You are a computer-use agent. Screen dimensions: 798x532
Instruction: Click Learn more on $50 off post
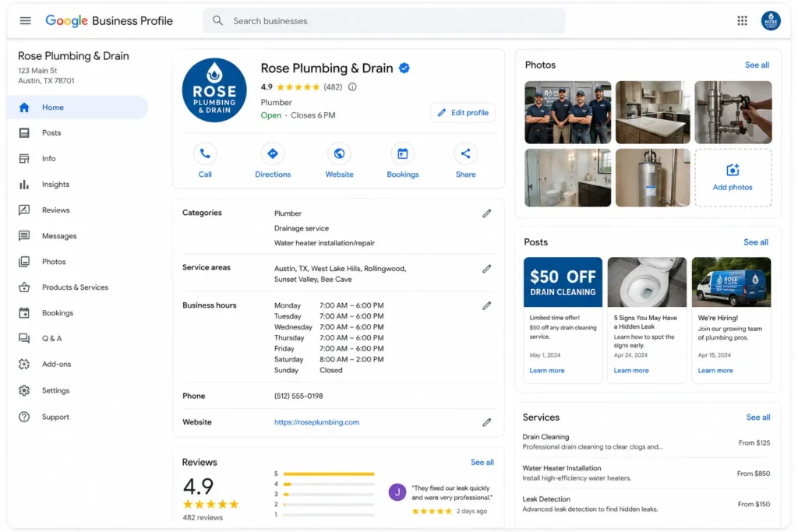coord(546,370)
